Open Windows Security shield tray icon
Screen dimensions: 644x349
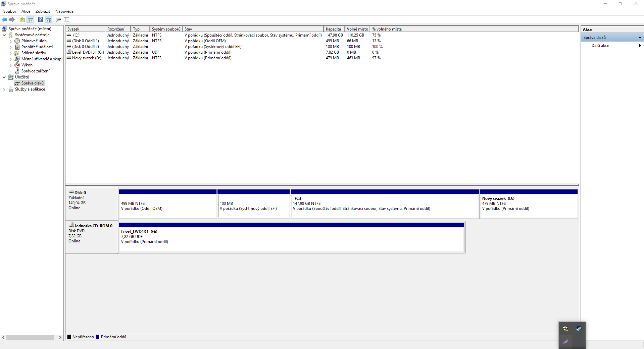565,329
